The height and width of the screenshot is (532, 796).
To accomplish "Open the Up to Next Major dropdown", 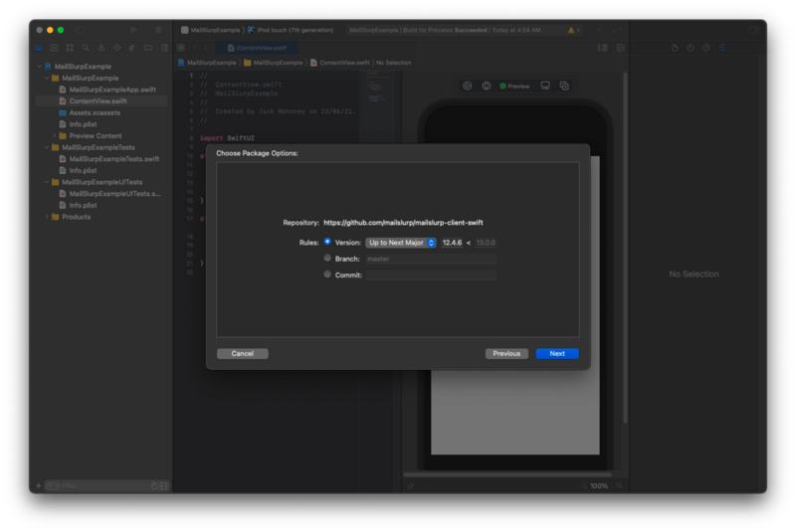I will 401,243.
